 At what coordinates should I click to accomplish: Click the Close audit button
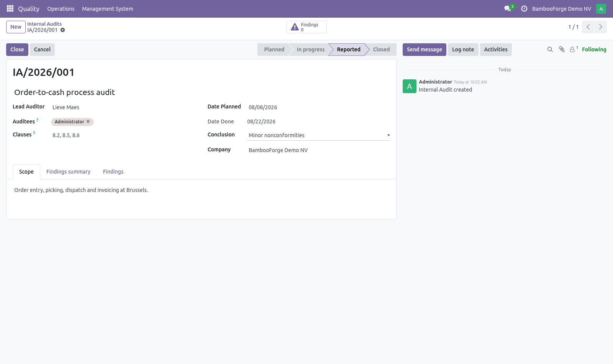click(17, 49)
